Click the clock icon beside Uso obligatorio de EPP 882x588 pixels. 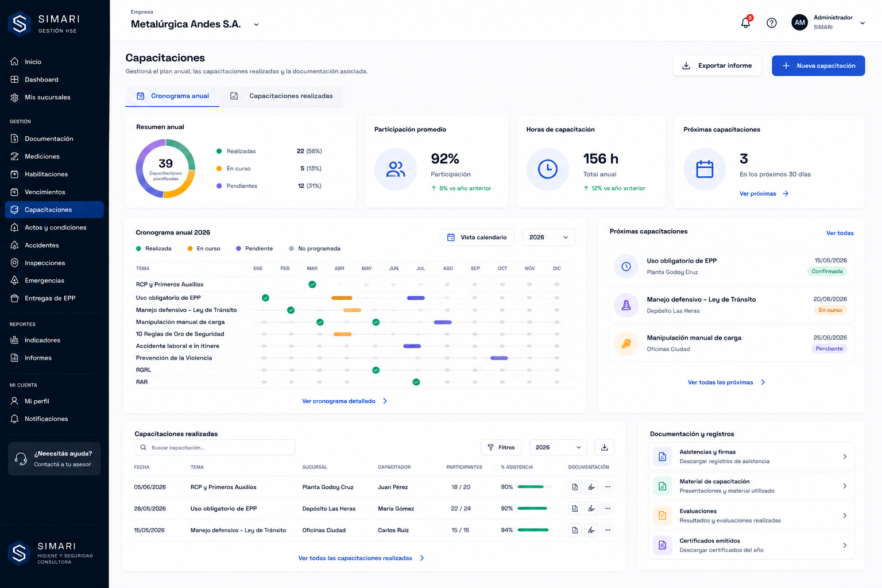pos(626,266)
